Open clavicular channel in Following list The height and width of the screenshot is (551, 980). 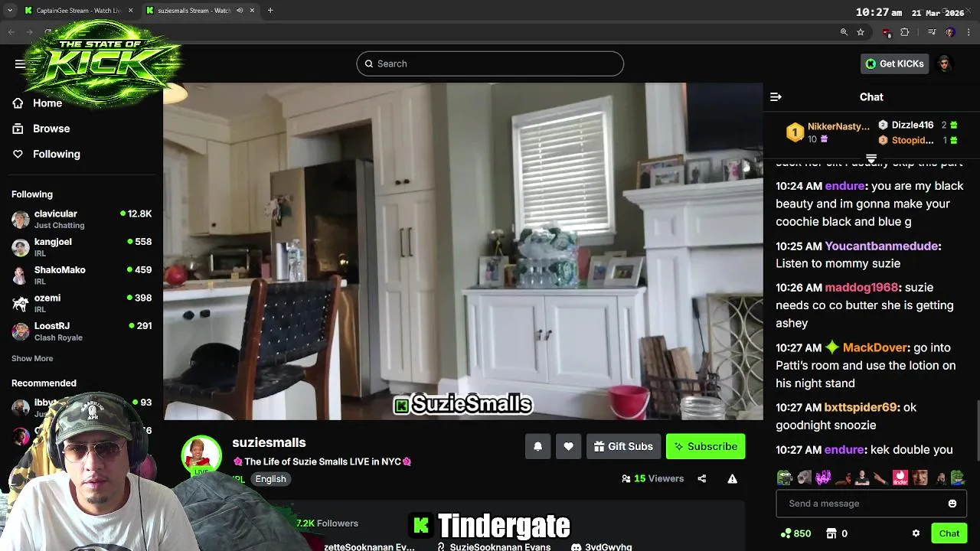pos(81,219)
